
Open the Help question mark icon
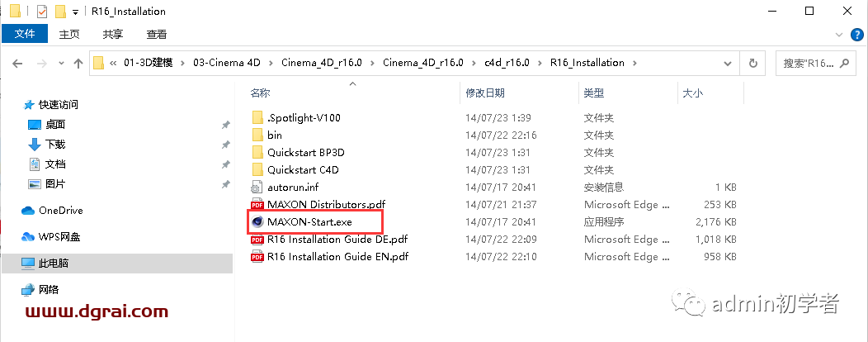pyautogui.click(x=856, y=35)
